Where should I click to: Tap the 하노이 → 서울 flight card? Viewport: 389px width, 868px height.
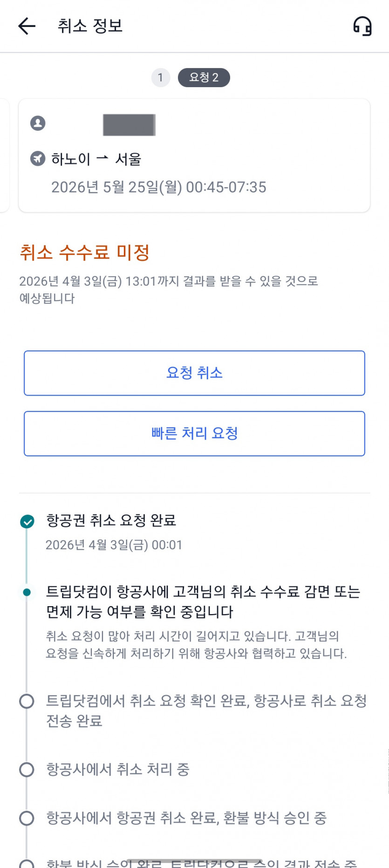coord(194,155)
